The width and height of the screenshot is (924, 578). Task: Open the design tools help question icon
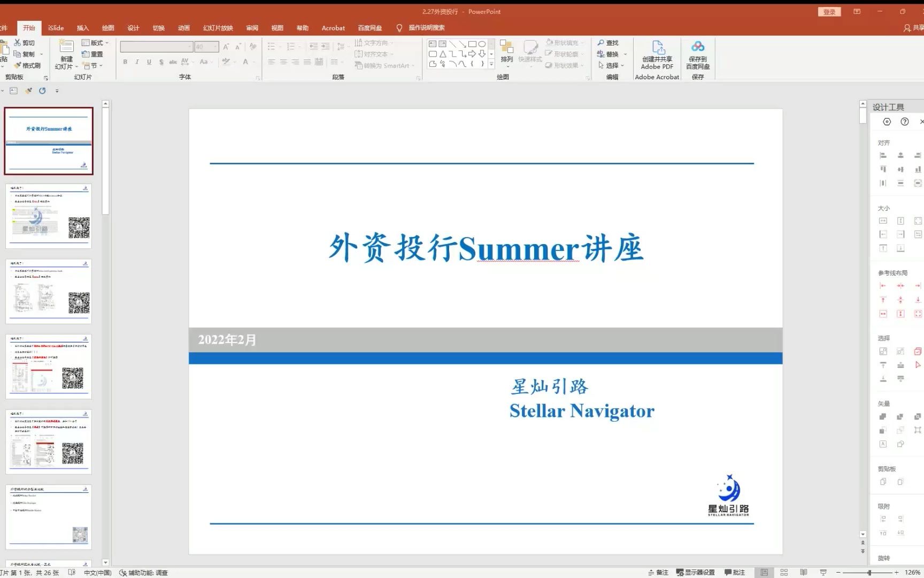905,122
